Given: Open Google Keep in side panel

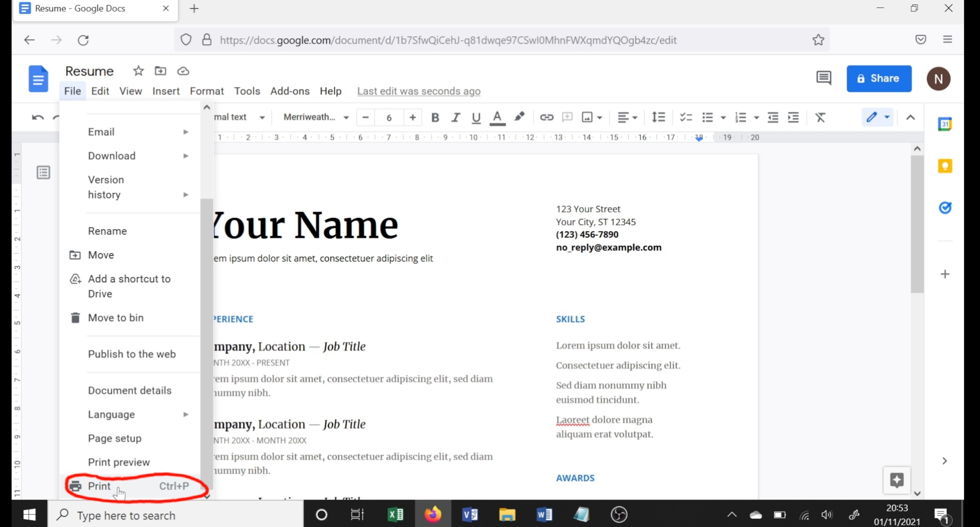Looking at the screenshot, I should (x=945, y=166).
